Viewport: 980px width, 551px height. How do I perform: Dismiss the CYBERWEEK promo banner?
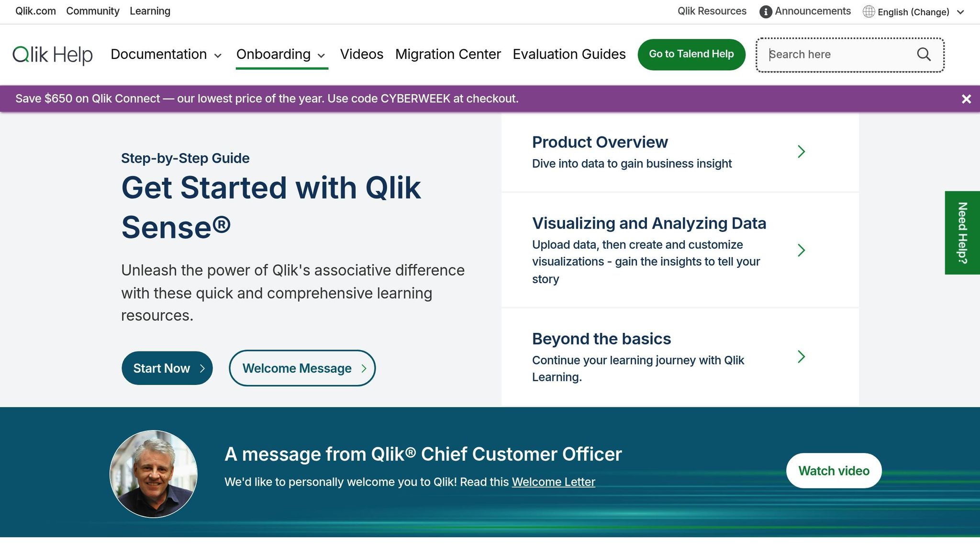966,99
